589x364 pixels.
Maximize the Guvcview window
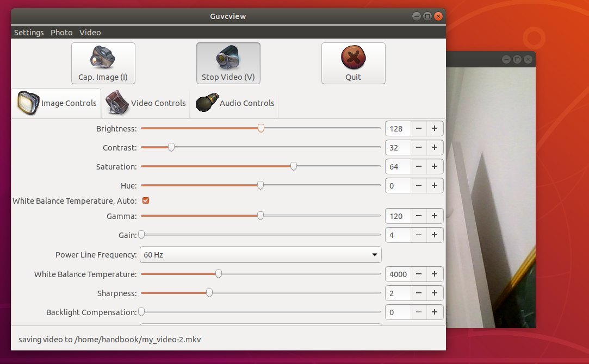pyautogui.click(x=427, y=16)
